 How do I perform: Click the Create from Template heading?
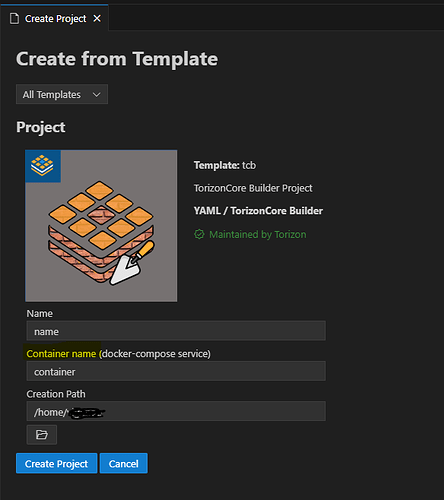(117, 59)
